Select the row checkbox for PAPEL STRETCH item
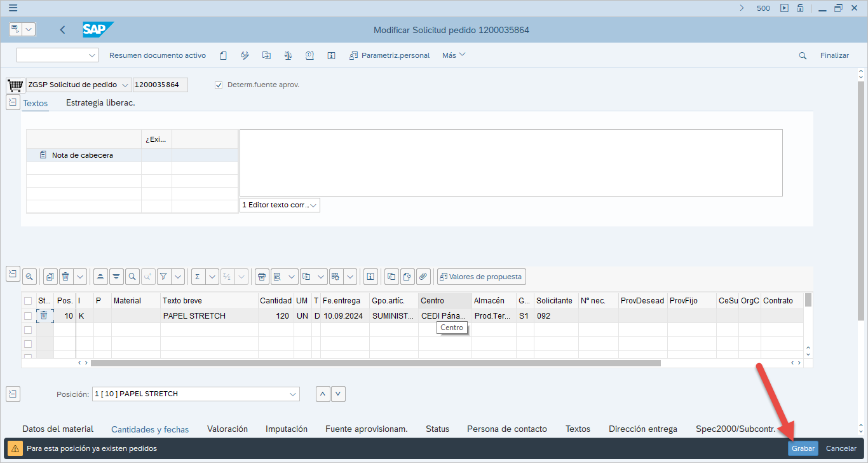Viewport: 868px width, 463px height. [28, 316]
